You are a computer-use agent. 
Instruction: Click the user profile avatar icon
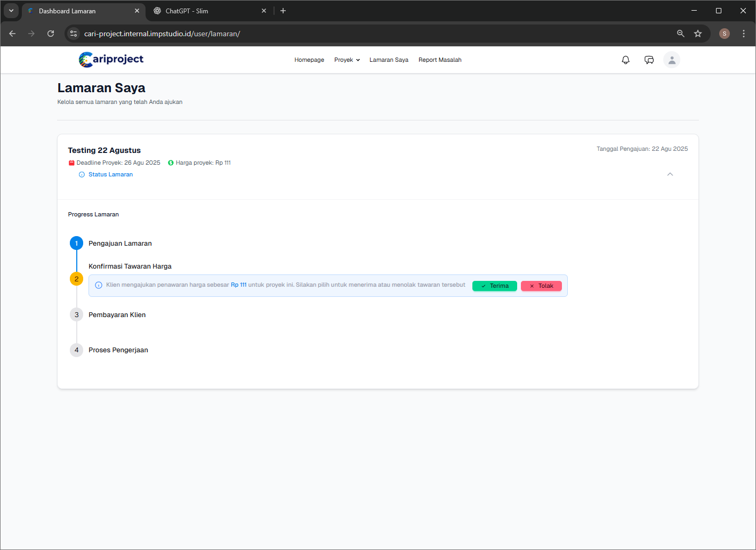672,60
